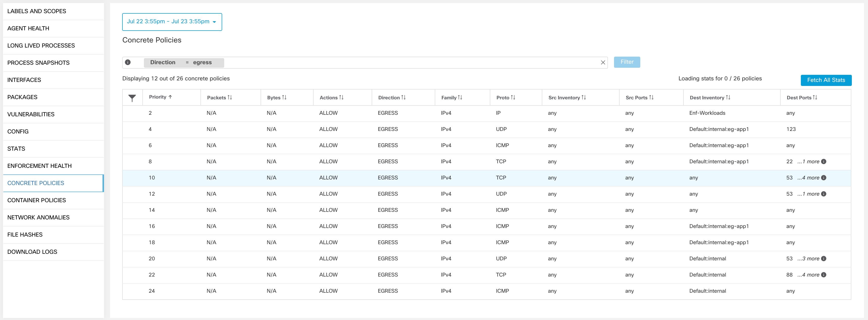Navigate to Download Logs
This screenshot has width=868, height=320.
pyautogui.click(x=32, y=252)
